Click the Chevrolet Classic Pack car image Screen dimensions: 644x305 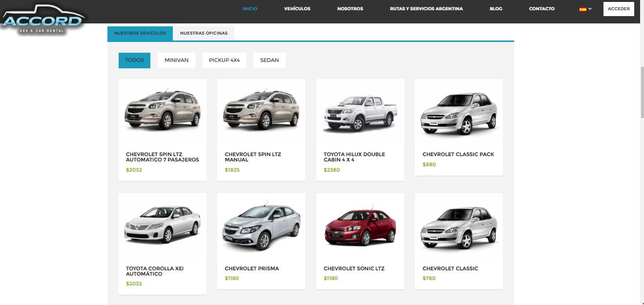coord(458,112)
